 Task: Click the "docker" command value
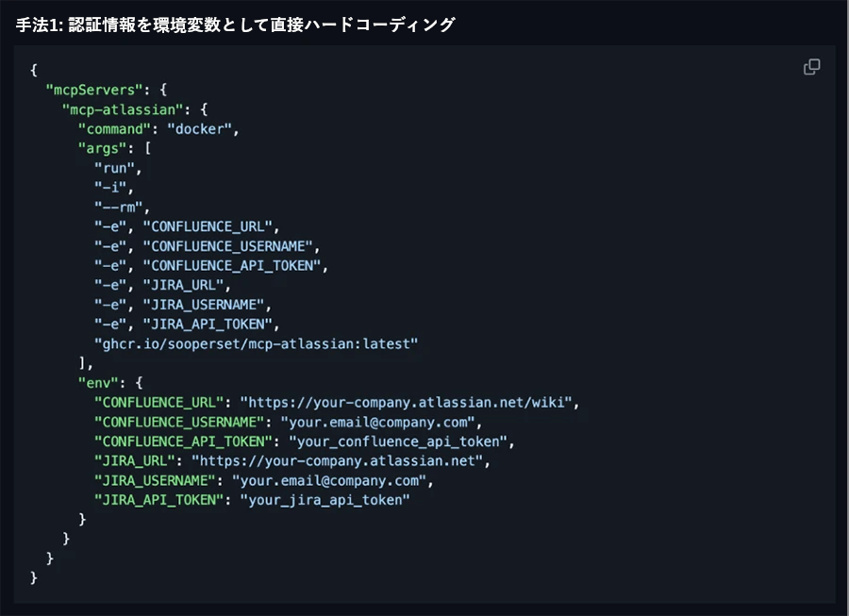pos(202,128)
